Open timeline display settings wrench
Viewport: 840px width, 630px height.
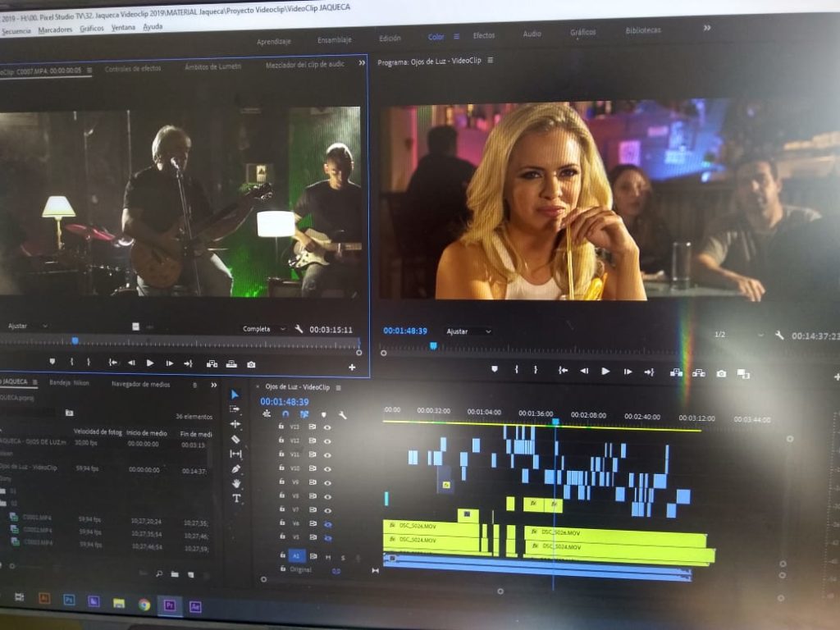(x=342, y=415)
